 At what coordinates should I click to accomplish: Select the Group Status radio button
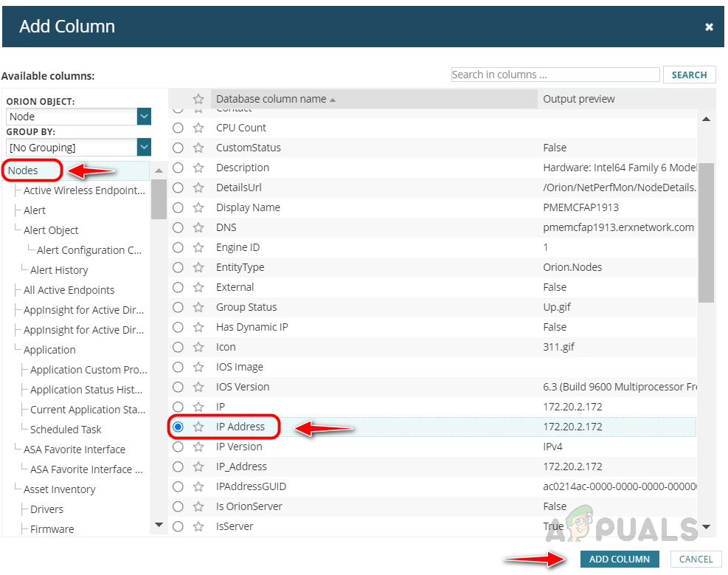tap(178, 308)
